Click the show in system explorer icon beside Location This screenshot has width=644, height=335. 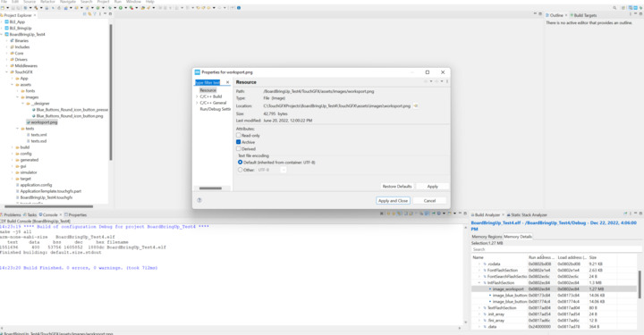416,105
